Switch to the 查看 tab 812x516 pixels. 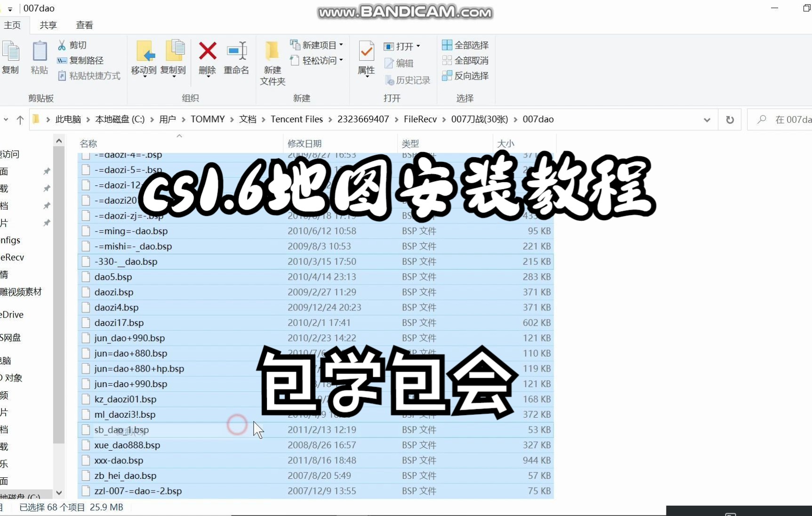click(84, 25)
